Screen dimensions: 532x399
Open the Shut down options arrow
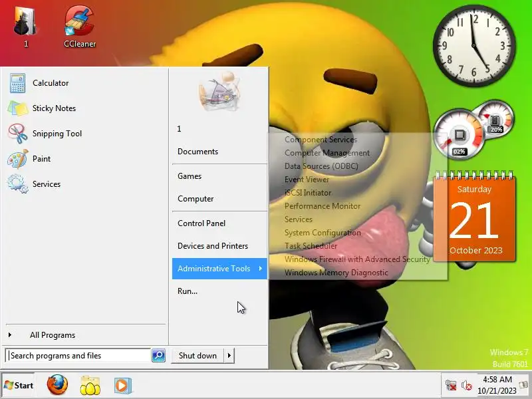pos(229,356)
